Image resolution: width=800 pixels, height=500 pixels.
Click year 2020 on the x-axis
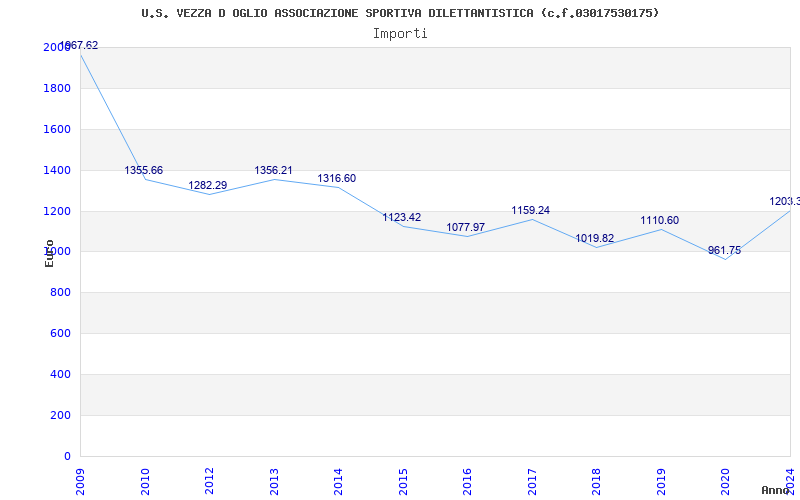(x=726, y=481)
